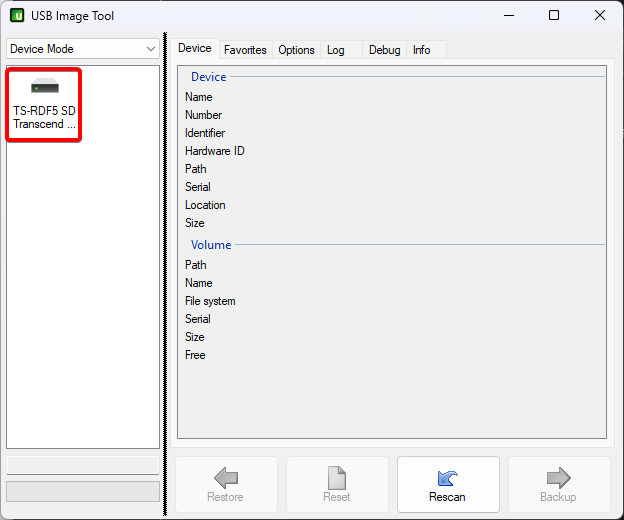624x520 pixels.
Task: Start Backup with the Backup button
Action: (558, 484)
